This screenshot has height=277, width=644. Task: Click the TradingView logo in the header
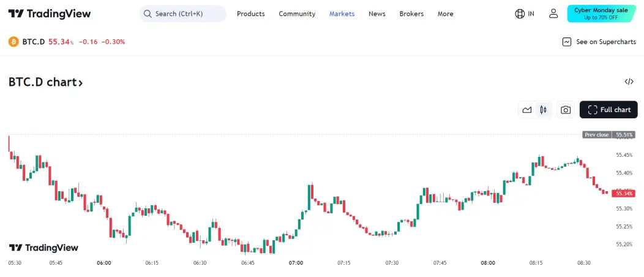point(50,13)
